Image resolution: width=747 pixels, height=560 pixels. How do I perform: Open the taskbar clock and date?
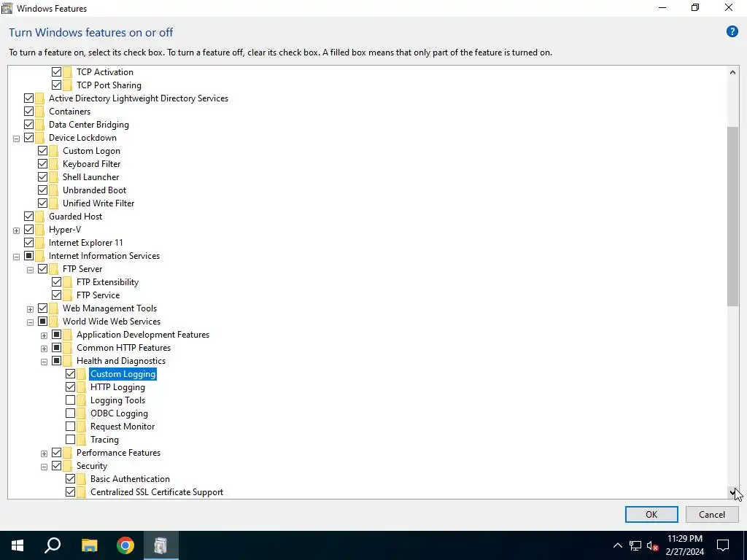coord(684,545)
